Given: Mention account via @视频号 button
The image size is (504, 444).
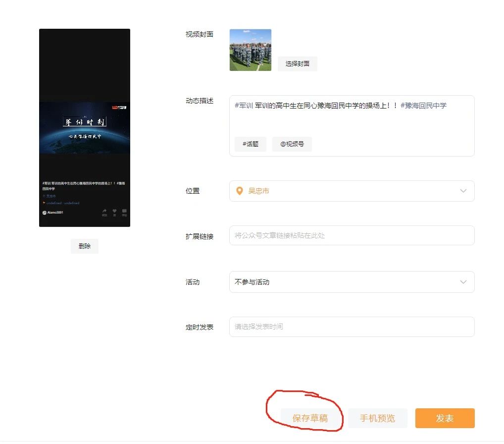Looking at the screenshot, I should pos(292,144).
